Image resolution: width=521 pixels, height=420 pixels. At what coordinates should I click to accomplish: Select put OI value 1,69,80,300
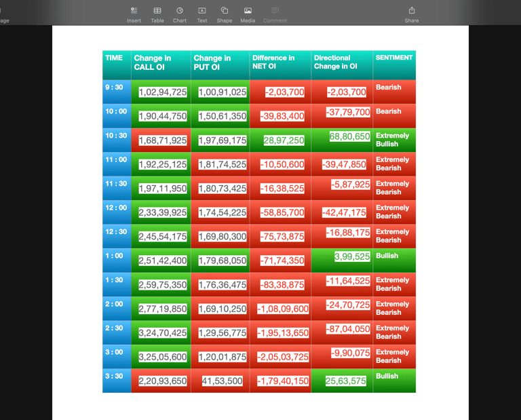pos(223,237)
